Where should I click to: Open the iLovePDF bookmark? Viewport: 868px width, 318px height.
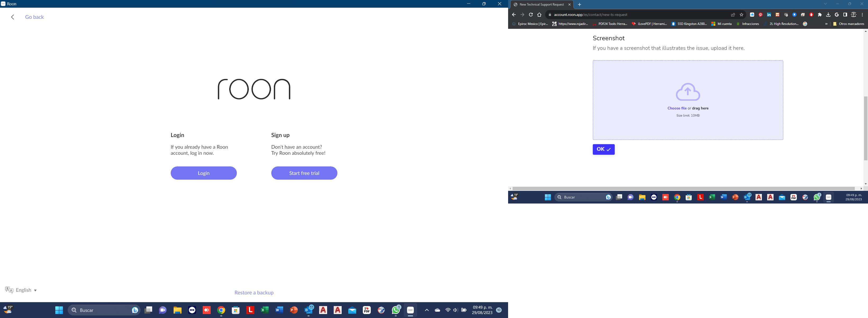coord(649,24)
